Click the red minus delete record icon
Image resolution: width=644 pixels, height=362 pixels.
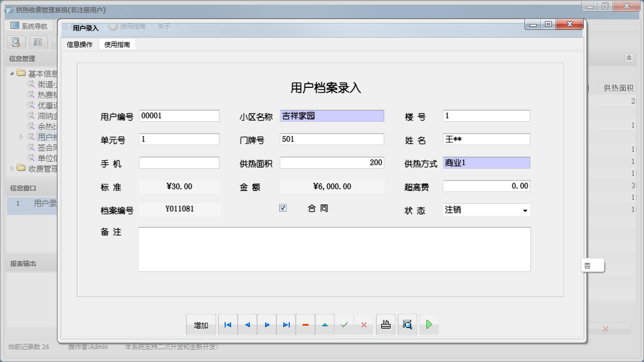(306, 325)
